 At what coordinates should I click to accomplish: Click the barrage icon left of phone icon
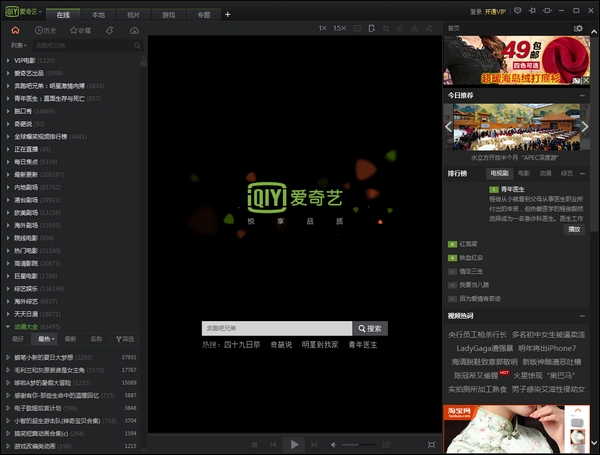[x=357, y=29]
